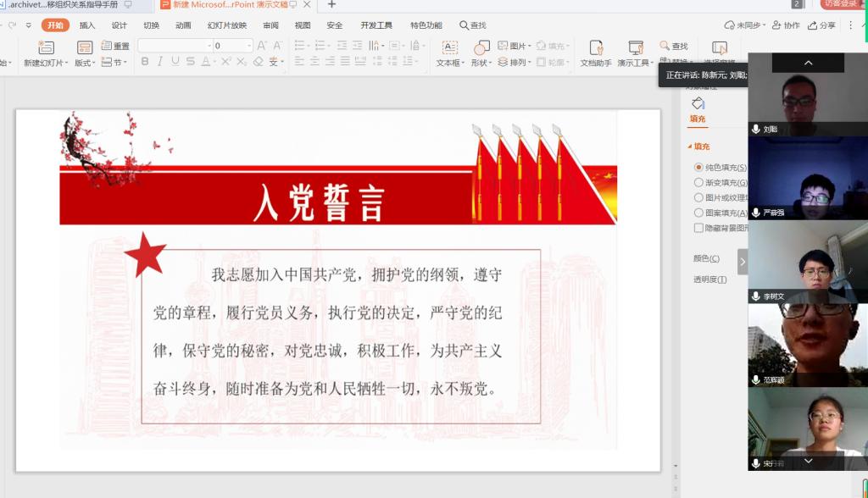Screen dimensions: 868x498
Task: Click the underline U icon
Action: [x=175, y=62]
